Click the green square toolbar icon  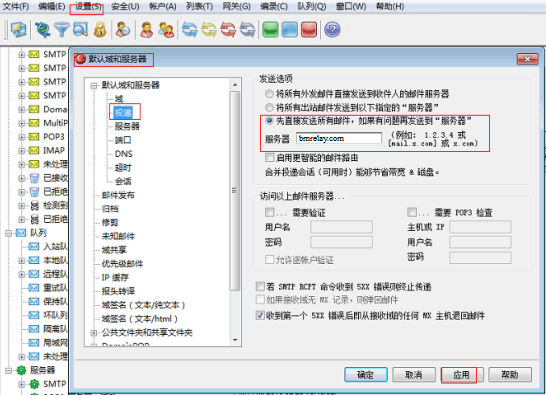pyautogui.click(x=270, y=30)
